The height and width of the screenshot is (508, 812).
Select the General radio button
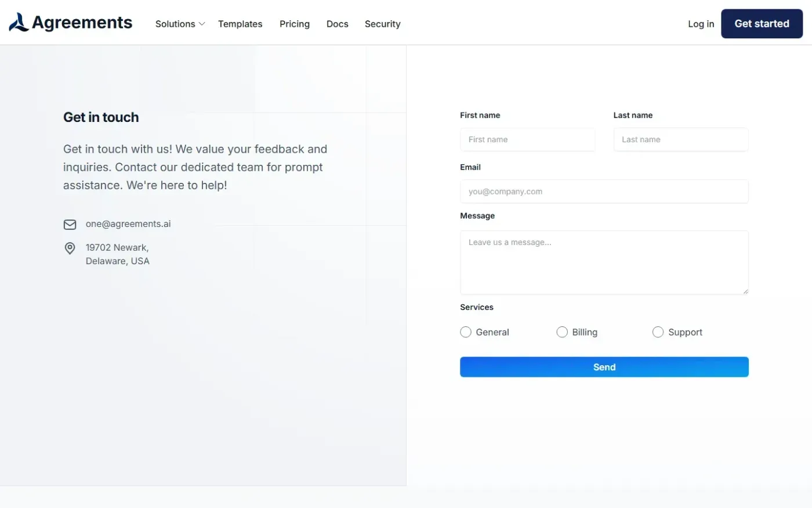click(466, 332)
